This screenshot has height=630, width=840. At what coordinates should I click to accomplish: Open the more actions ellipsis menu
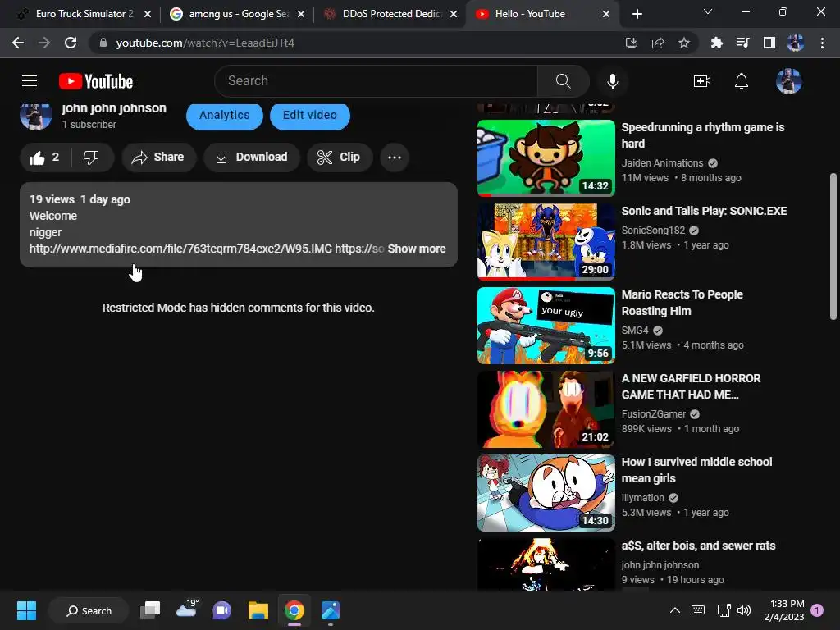pos(395,157)
